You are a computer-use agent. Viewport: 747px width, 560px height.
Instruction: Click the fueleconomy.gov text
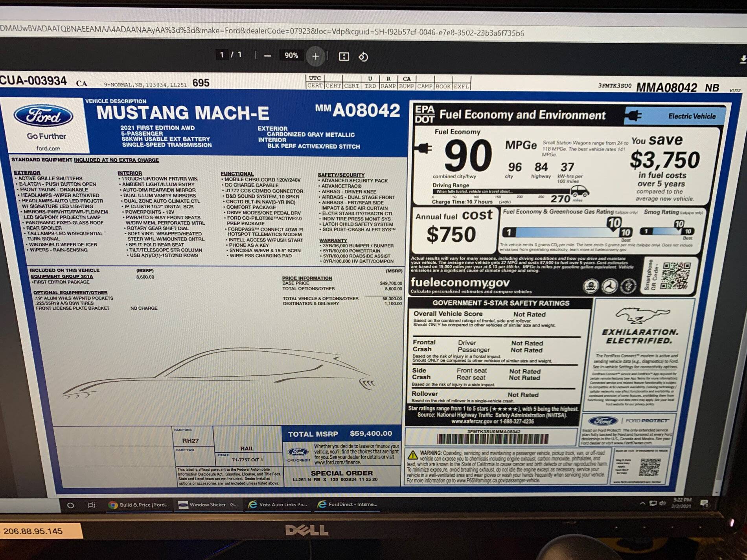(x=460, y=282)
